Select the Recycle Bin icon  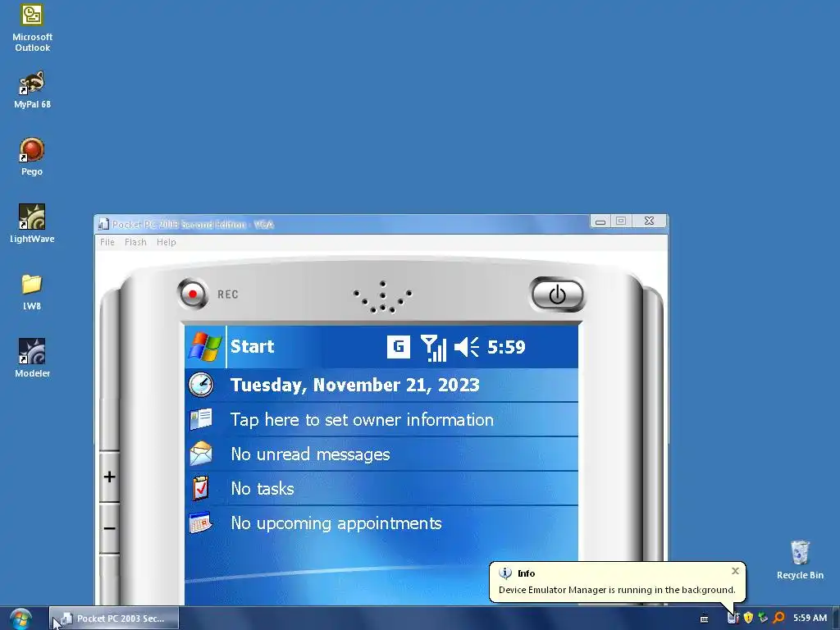point(800,559)
